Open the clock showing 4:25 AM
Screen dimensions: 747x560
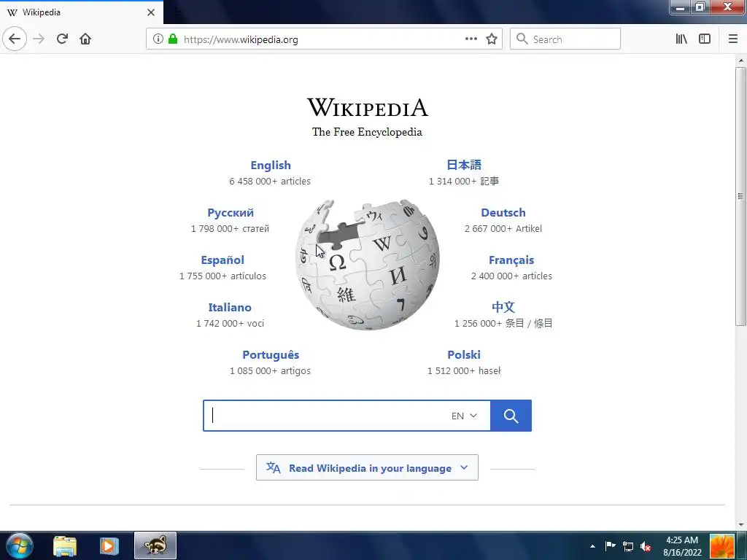pyautogui.click(x=682, y=546)
